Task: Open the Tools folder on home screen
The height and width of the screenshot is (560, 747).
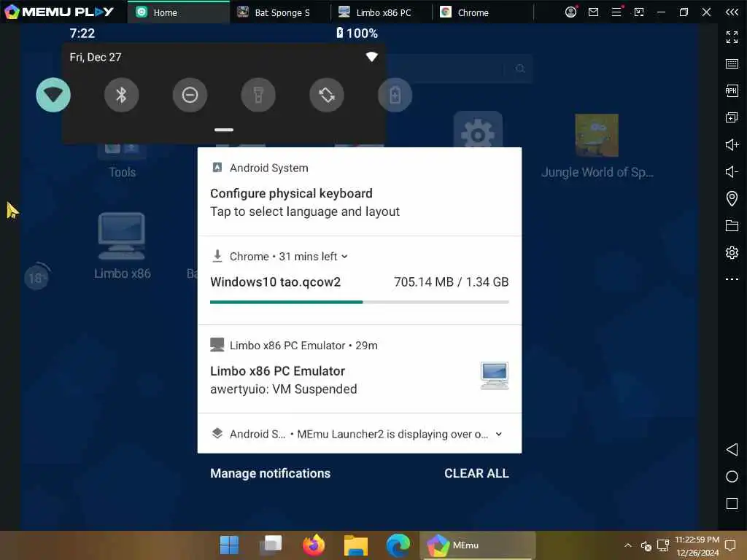Action: (122, 160)
